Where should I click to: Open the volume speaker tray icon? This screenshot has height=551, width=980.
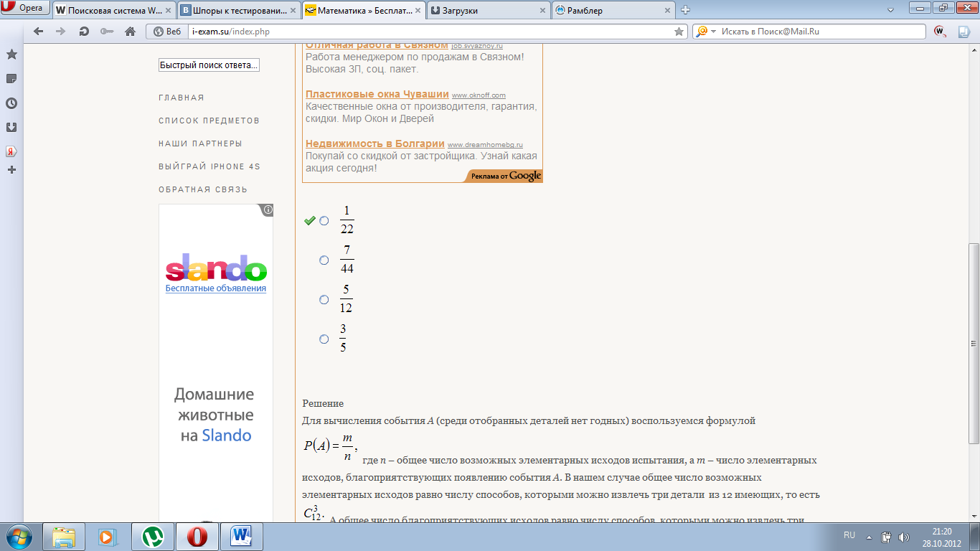coord(904,537)
